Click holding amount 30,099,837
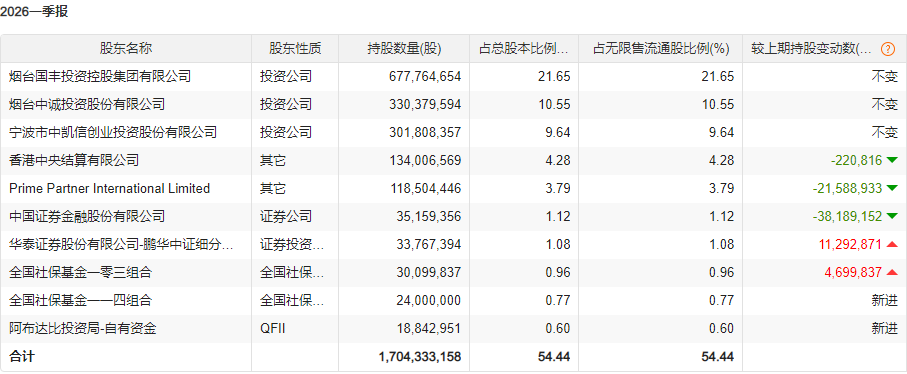907x374 pixels. [429, 272]
